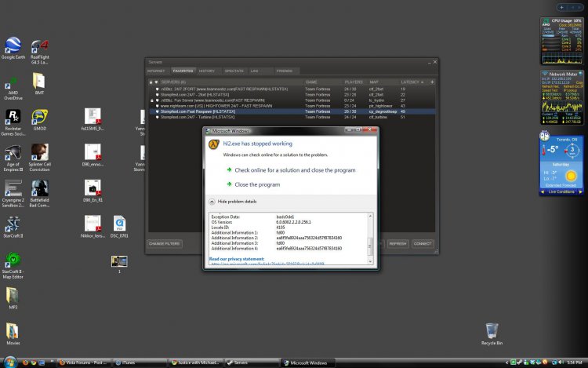
Task: Select the desktop file named 1
Action: point(119,264)
